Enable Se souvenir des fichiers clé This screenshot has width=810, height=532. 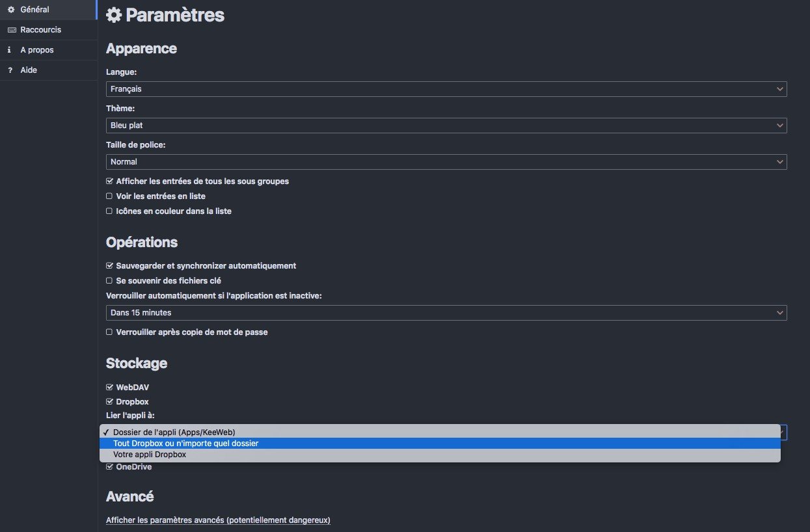point(109,281)
